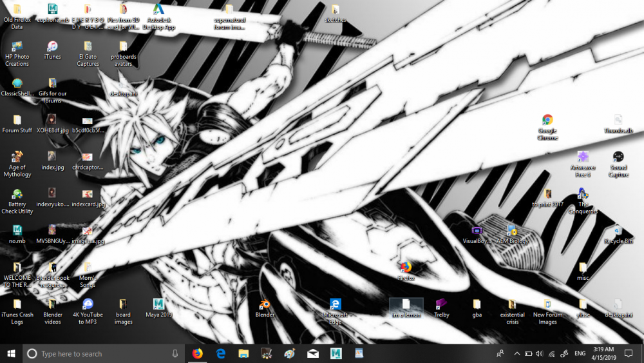Activate Cortana microphone in search box
This screenshot has width=644, height=363.
pos(175,353)
